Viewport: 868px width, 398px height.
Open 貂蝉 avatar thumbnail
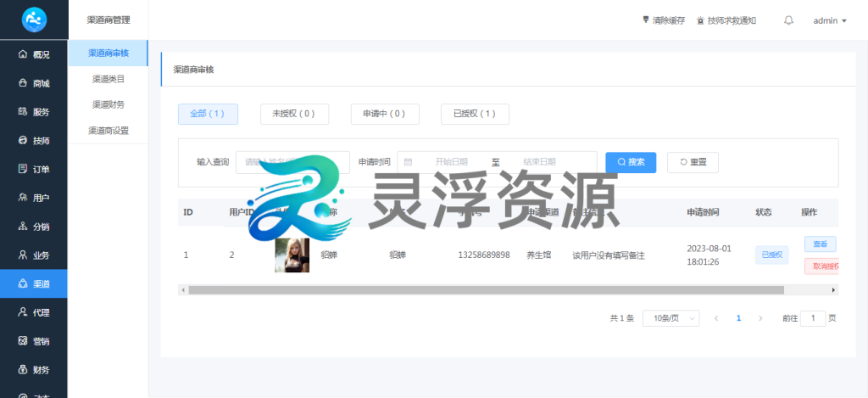point(292,255)
